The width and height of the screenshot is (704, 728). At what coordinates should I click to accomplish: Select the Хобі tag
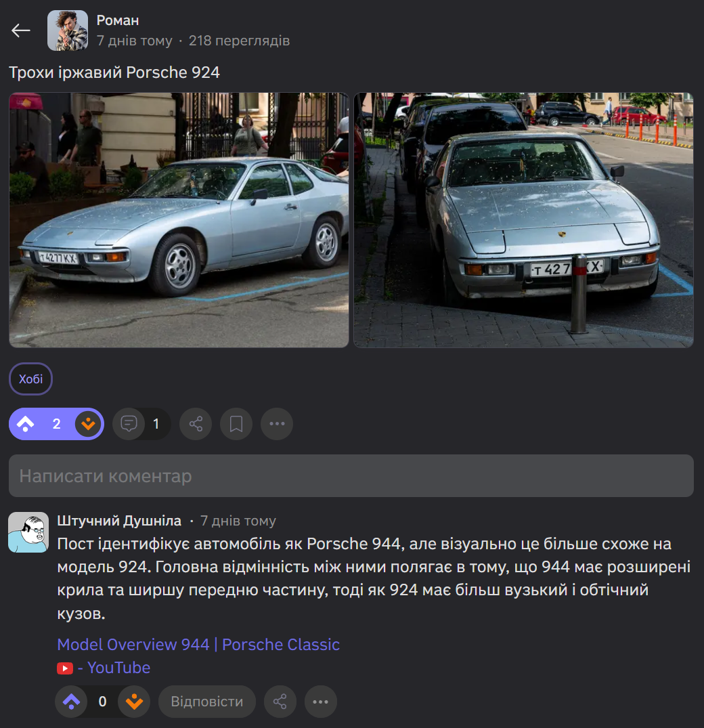click(30, 379)
